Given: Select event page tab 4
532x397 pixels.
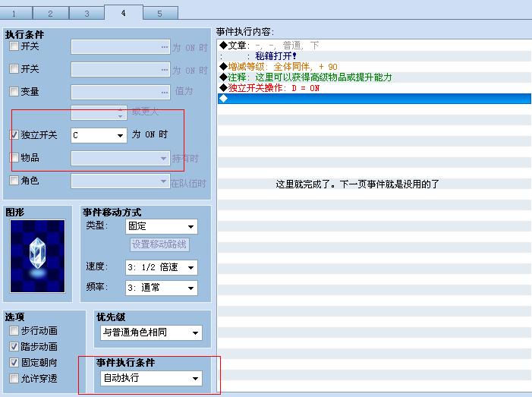Looking at the screenshot, I should coord(124,13).
